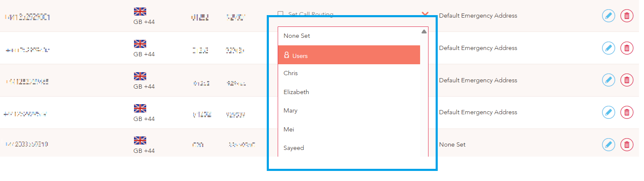Image resolution: width=644 pixels, height=181 pixels.
Task: Edit the None Set address row
Action: coord(608,144)
